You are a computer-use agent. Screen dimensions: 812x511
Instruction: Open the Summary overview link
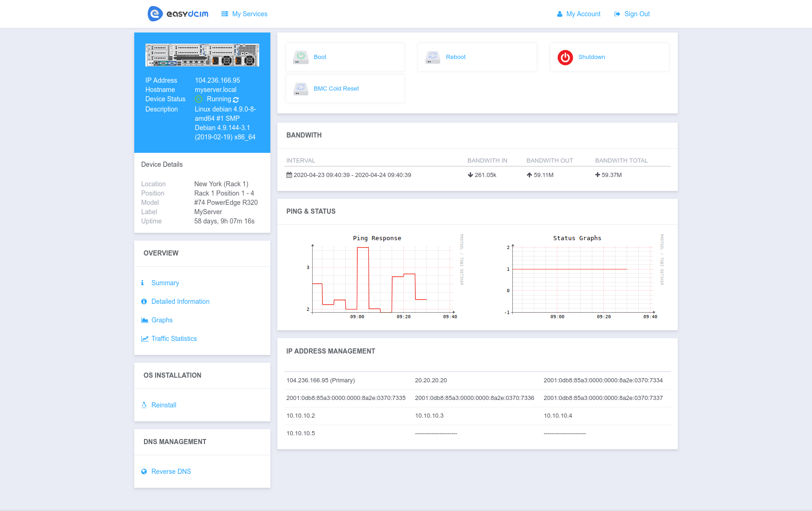(165, 283)
